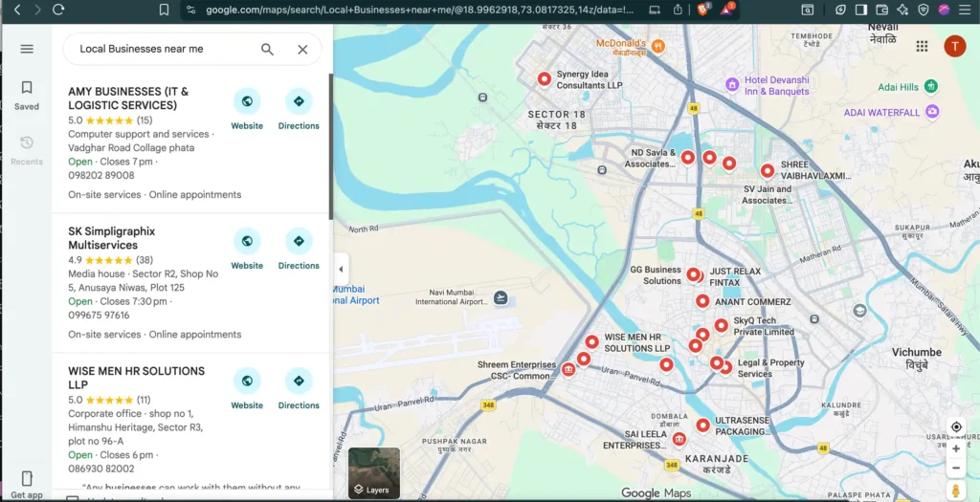Open the browser main menu

point(964,10)
